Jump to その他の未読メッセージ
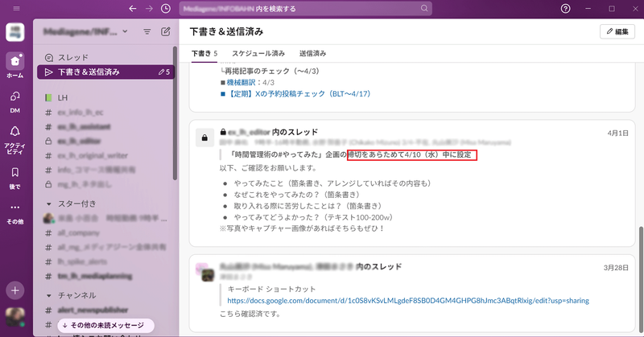The height and width of the screenshot is (337, 644). point(106,326)
